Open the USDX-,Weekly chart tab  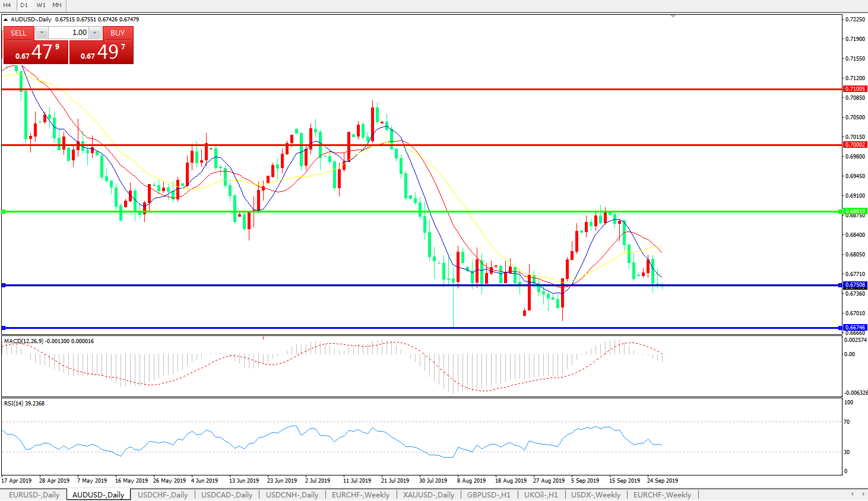(x=595, y=494)
